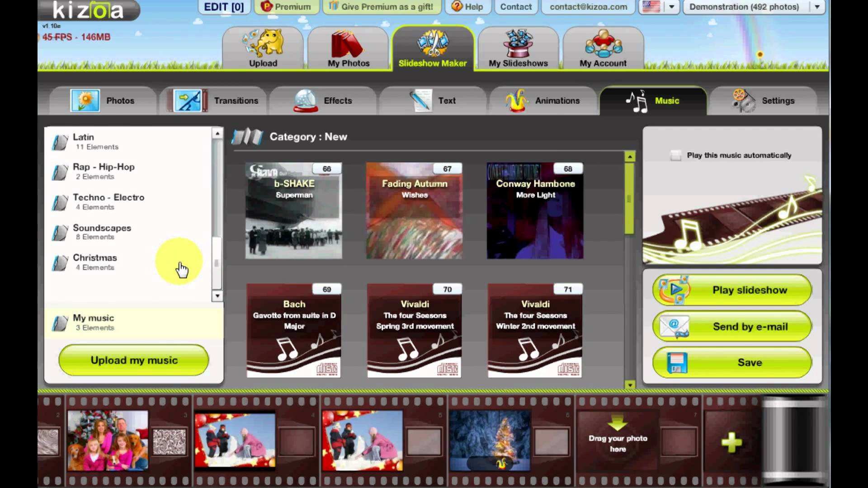Drag scrollbar down in music list
Viewport: 868px width, 488px height.
(x=217, y=296)
